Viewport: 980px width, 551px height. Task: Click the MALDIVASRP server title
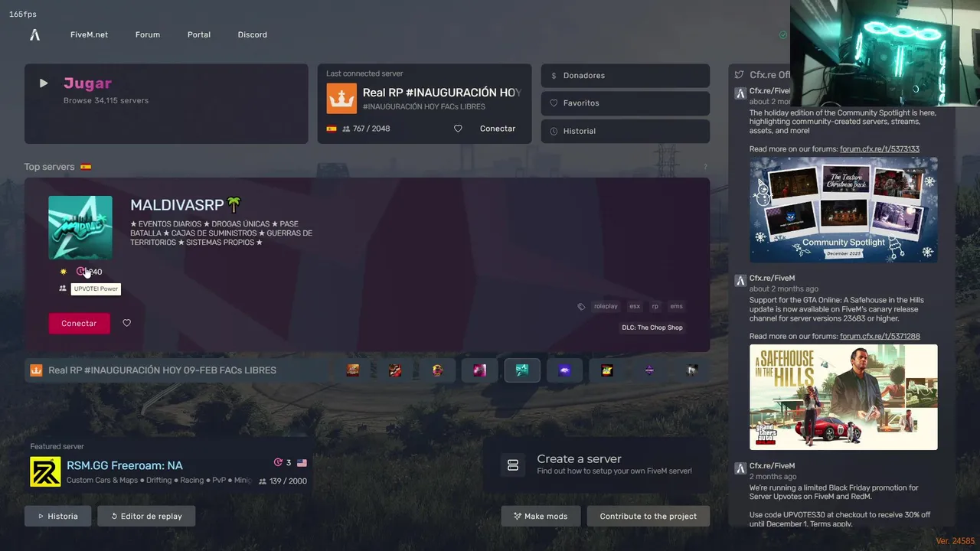186,205
